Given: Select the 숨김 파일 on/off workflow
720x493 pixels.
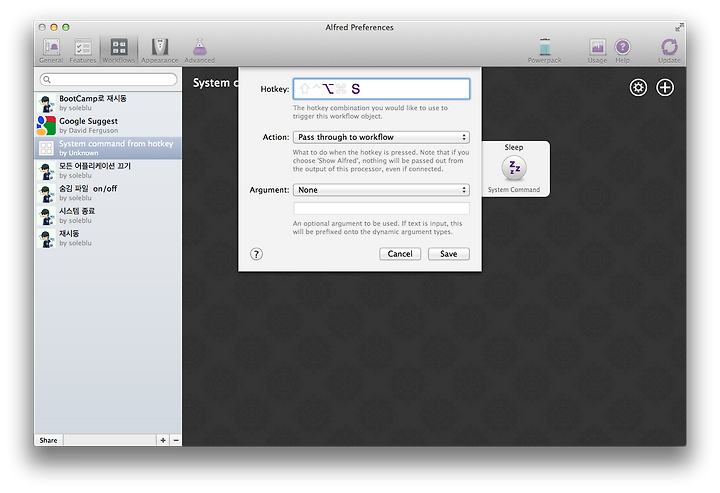Looking at the screenshot, I should (x=108, y=193).
